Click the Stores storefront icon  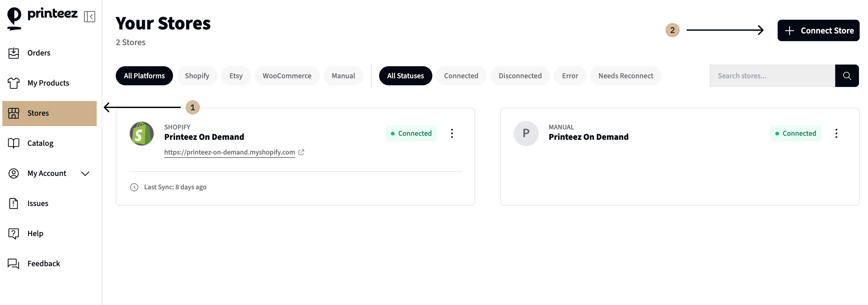(x=13, y=113)
